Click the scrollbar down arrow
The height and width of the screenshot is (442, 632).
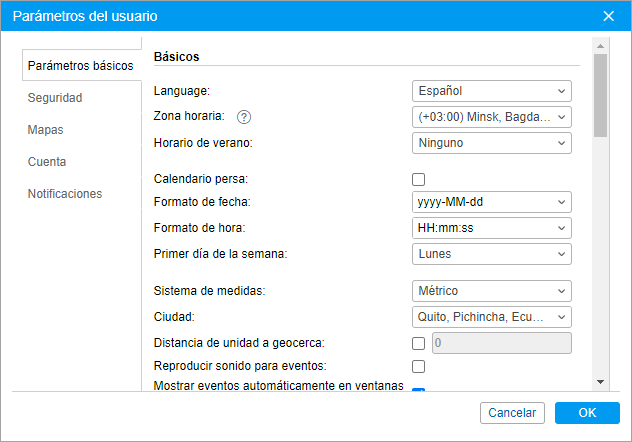pyautogui.click(x=600, y=381)
